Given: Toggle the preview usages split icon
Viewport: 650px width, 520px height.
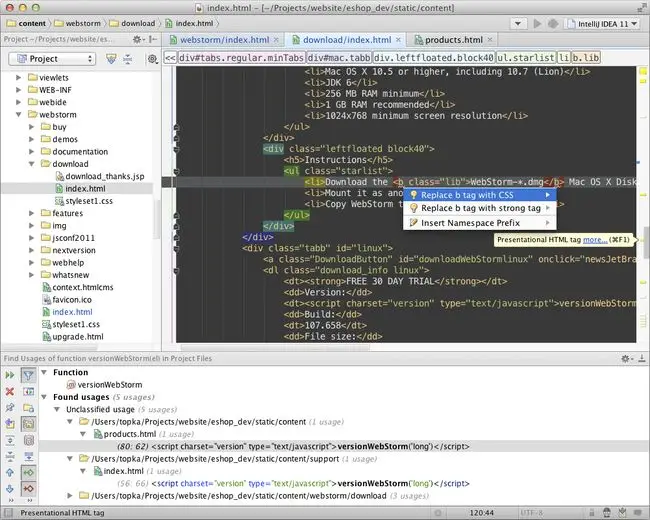Looking at the screenshot, I should tap(28, 391).
